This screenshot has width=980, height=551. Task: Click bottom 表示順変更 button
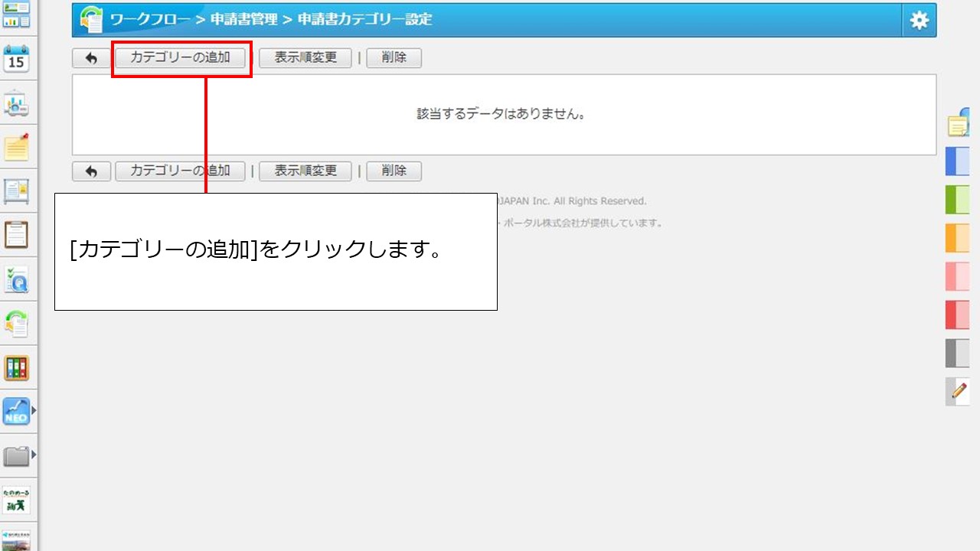[x=305, y=171]
